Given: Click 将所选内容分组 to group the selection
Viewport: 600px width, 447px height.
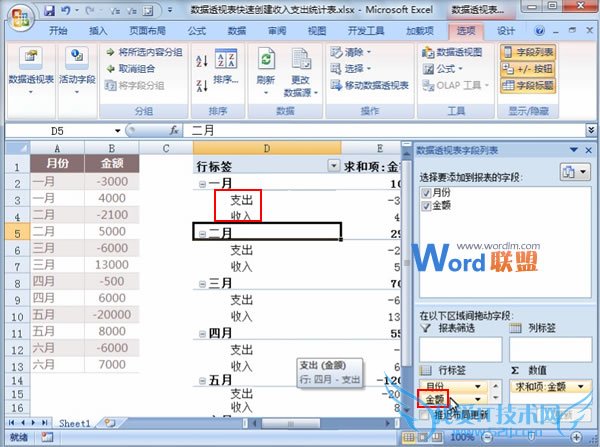Looking at the screenshot, I should point(144,52).
